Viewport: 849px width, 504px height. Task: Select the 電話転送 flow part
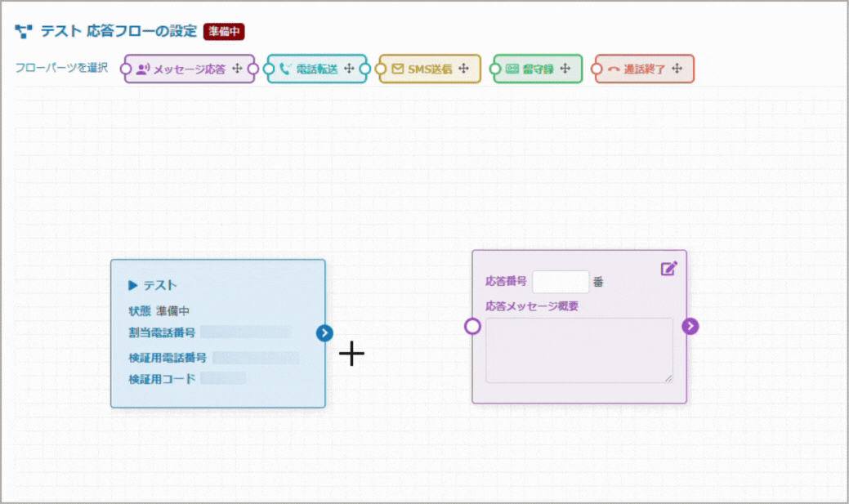pyautogui.click(x=317, y=69)
